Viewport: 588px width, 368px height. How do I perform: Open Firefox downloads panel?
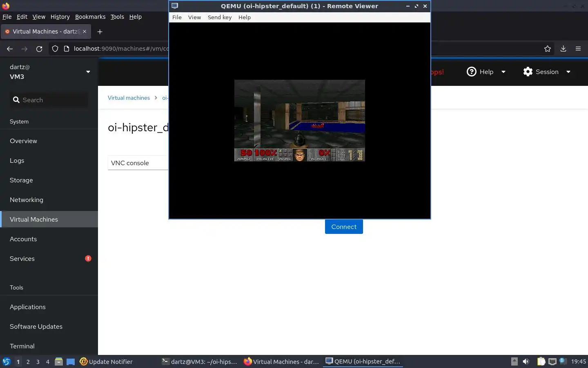pyautogui.click(x=563, y=49)
